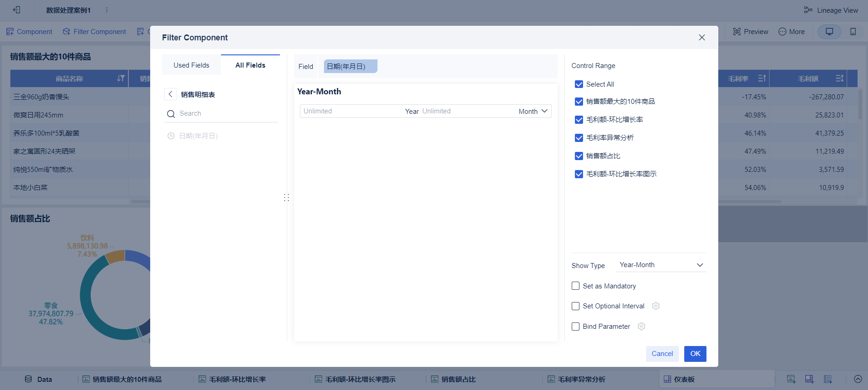Open the More menu in the toolbar

point(791,31)
